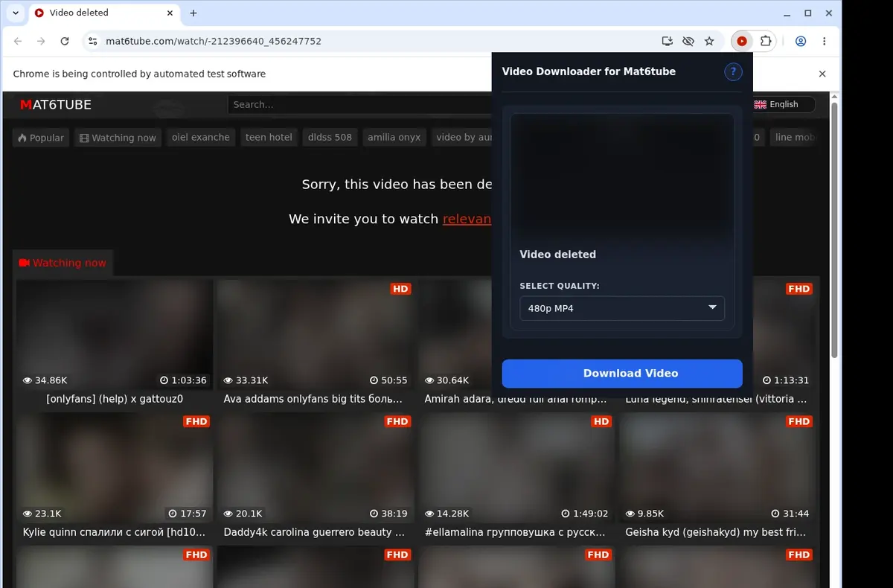Screen dimensions: 893x588
Task: Open the thumbnail with duration 1:03:36
Action: click(115, 334)
